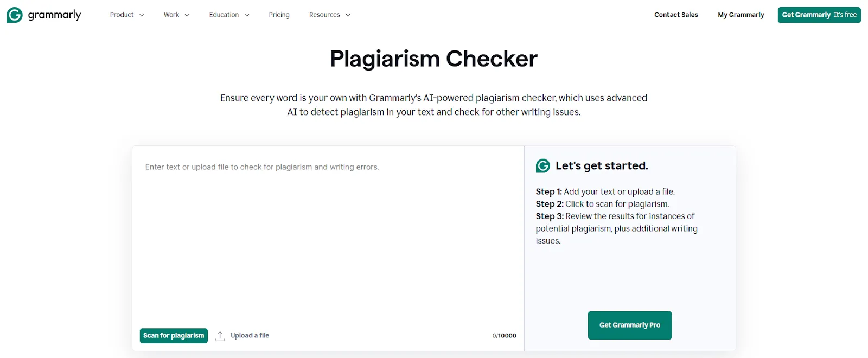Image resolution: width=868 pixels, height=358 pixels.
Task: Open My Grammarly
Action: pos(741,15)
